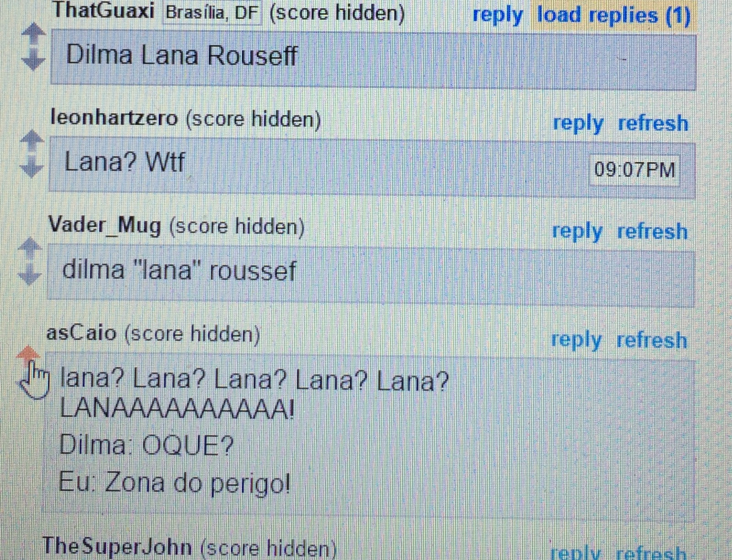Image resolution: width=732 pixels, height=560 pixels.
Task: Expand load replies (1) on ThatGuaxi
Action: (x=613, y=15)
